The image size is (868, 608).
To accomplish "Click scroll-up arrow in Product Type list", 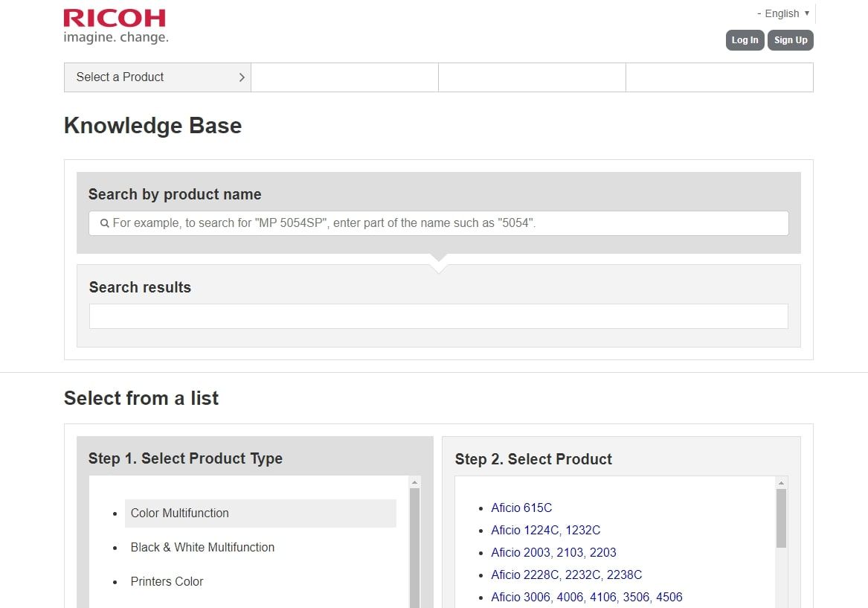I will coord(415,483).
